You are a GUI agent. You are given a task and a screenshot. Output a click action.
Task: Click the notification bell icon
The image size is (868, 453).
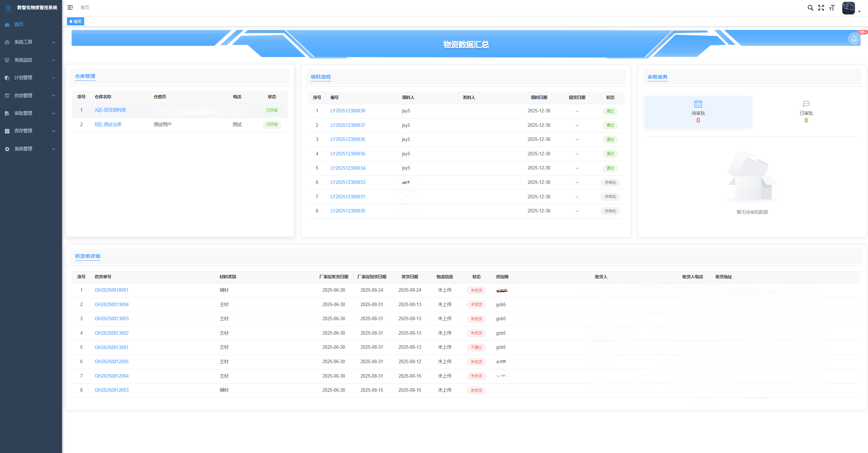tap(854, 38)
